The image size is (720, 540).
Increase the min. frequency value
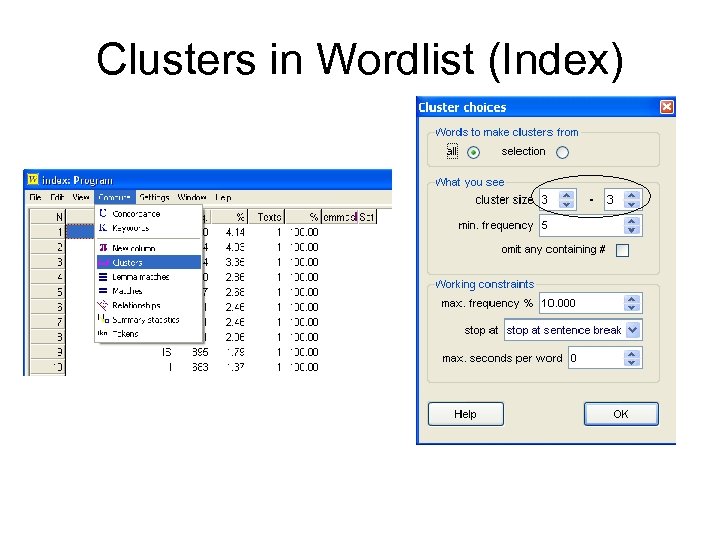pos(632,221)
